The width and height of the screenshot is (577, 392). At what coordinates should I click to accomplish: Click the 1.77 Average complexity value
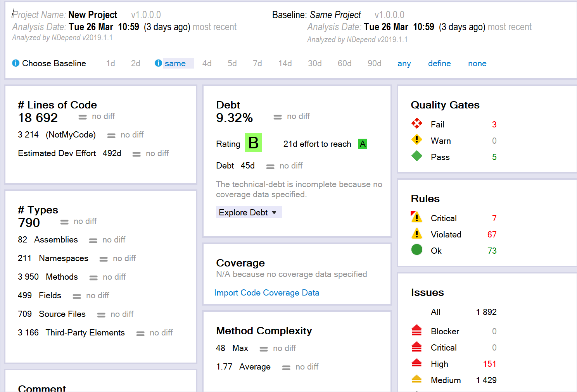click(x=244, y=367)
